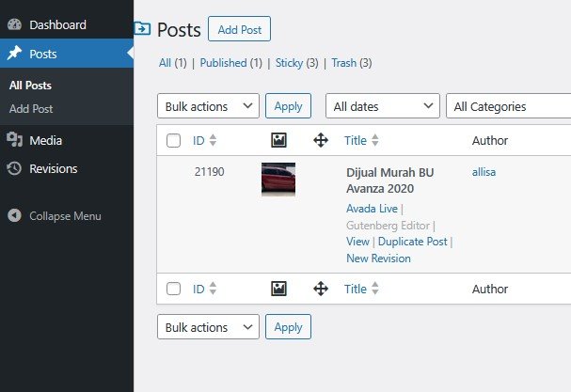Click the red car post thumbnail
Screen dimensions: 571x392
coord(278,179)
